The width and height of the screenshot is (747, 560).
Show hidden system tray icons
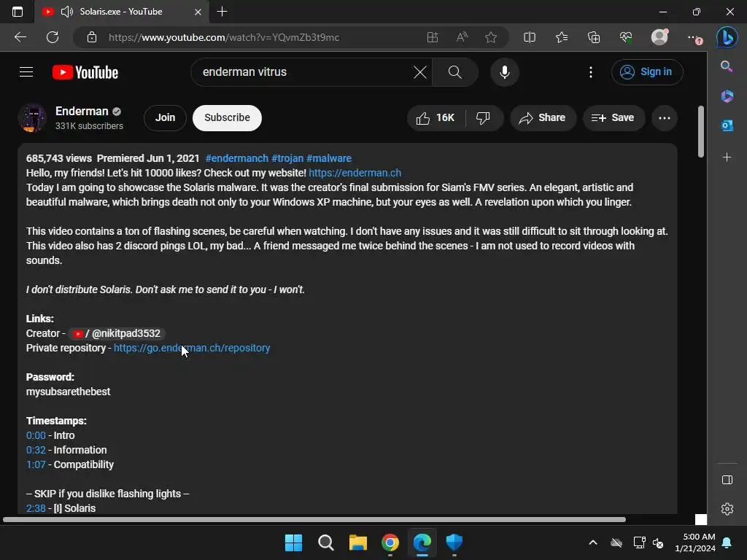(593, 542)
